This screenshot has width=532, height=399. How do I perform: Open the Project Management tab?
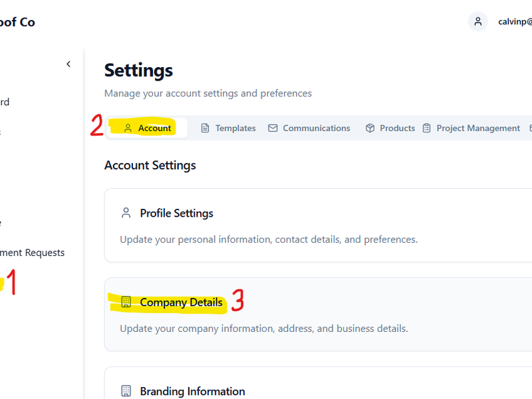pos(477,128)
